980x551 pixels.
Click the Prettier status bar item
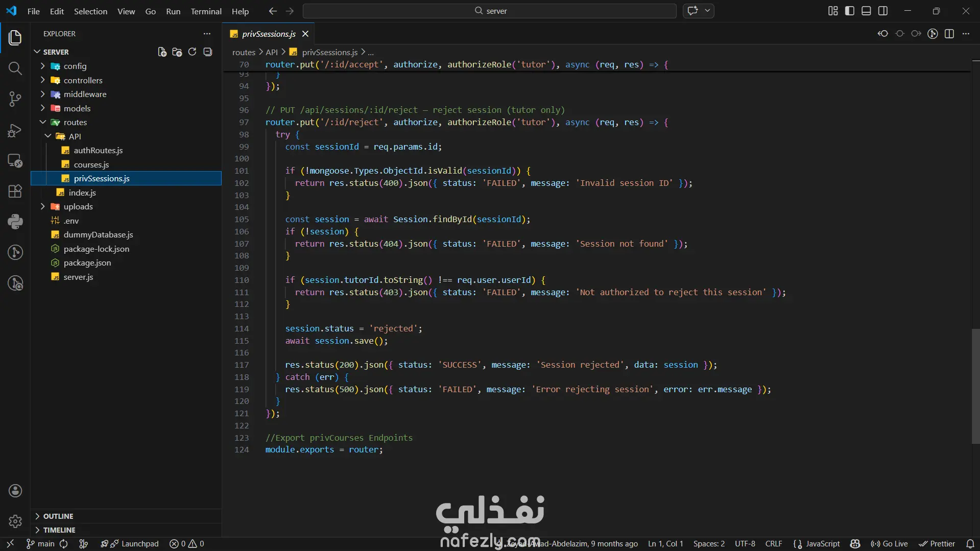[x=937, y=544]
